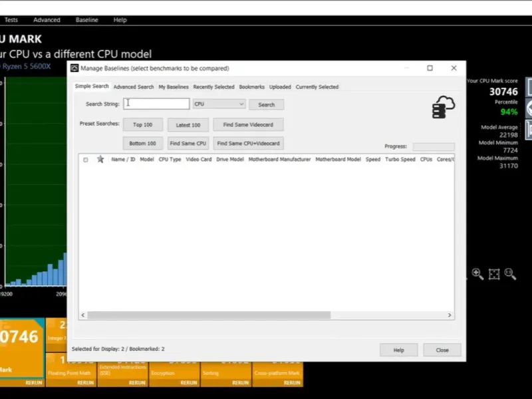This screenshot has height=399, width=532.
Task: Sort by Model column header
Action: [x=147, y=159]
